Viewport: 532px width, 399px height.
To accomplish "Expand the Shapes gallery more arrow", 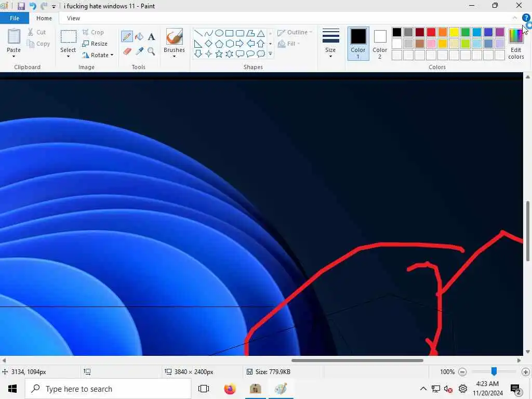I will pyautogui.click(x=270, y=54).
